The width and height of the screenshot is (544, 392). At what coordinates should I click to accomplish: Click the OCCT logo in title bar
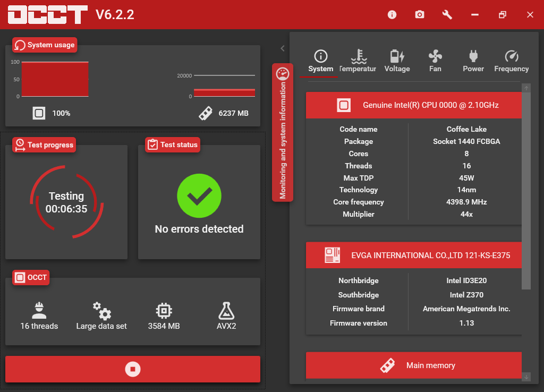47,14
